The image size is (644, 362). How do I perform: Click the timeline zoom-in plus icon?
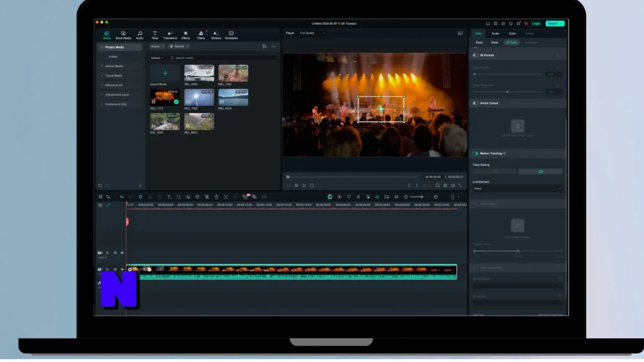[x=436, y=197]
